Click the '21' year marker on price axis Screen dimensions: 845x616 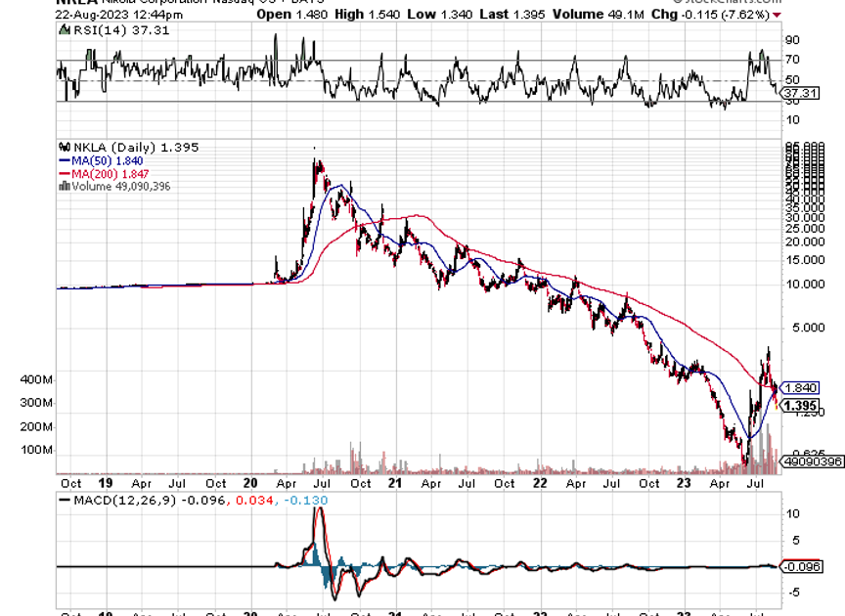click(395, 483)
